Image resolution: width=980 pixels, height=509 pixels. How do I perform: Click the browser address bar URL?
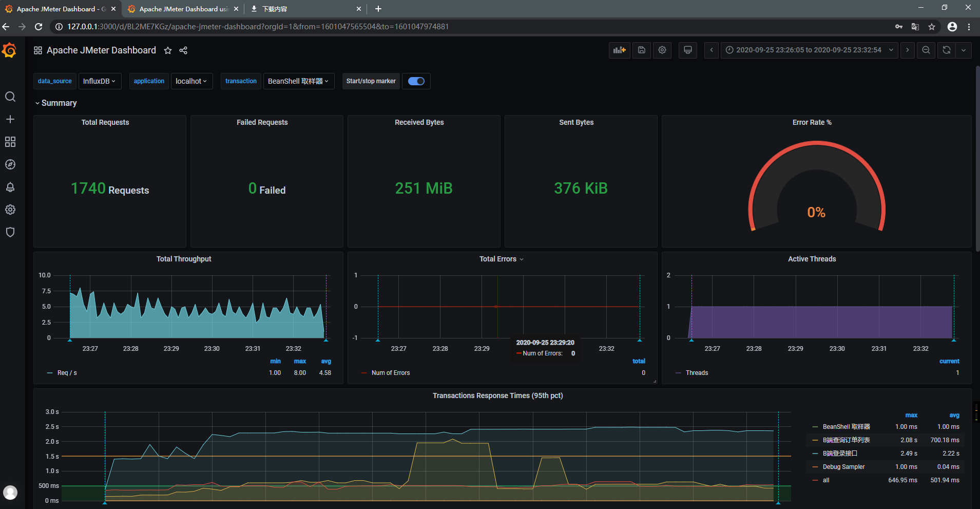click(x=258, y=27)
